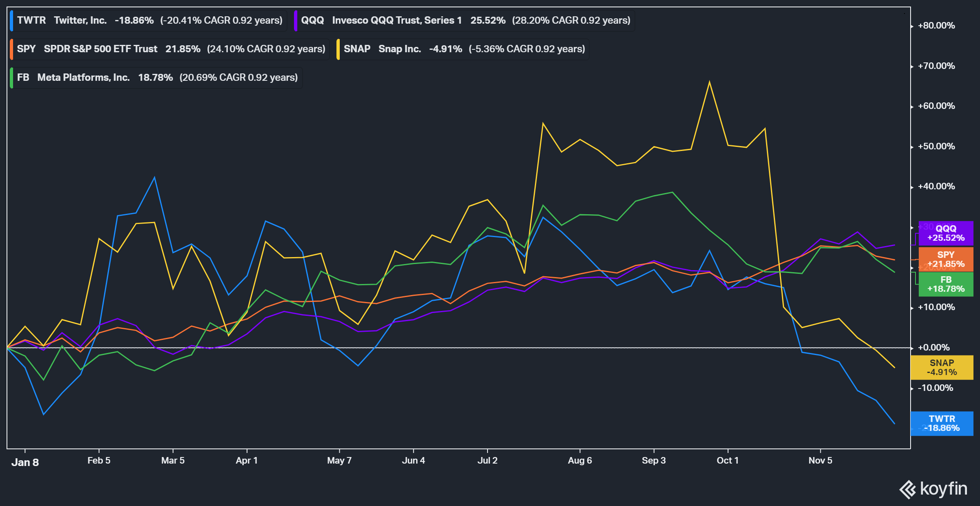Click the FB +18.78% price tag

tap(946, 284)
